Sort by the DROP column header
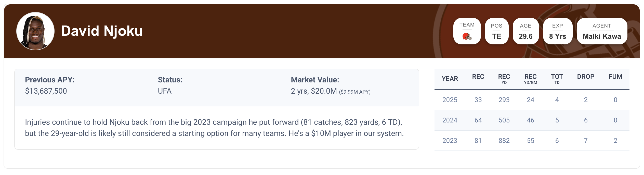Viewport: 644px width, 175px height. (585, 77)
